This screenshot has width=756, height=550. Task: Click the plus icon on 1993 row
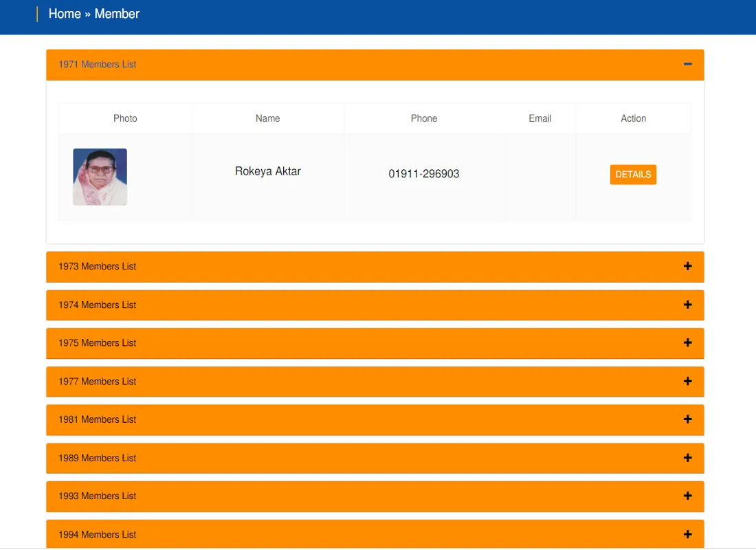[687, 496]
